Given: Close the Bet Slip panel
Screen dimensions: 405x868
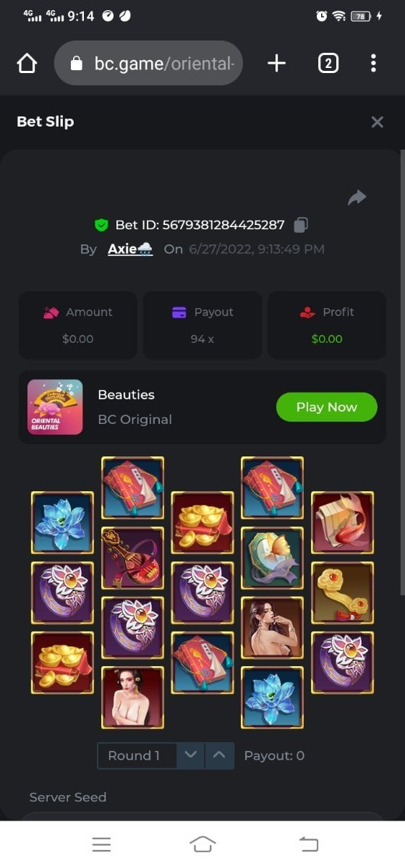Looking at the screenshot, I should coord(377,122).
